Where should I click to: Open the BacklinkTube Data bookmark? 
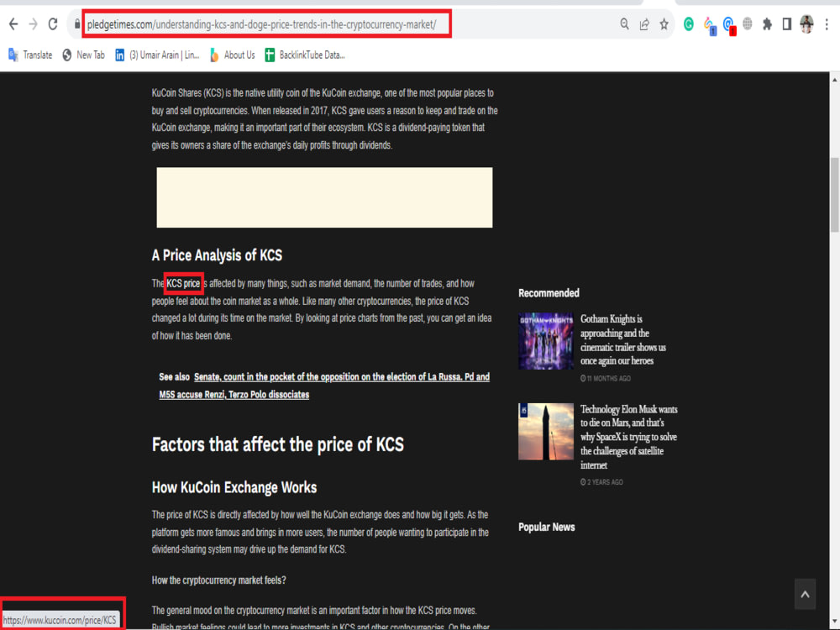[305, 55]
